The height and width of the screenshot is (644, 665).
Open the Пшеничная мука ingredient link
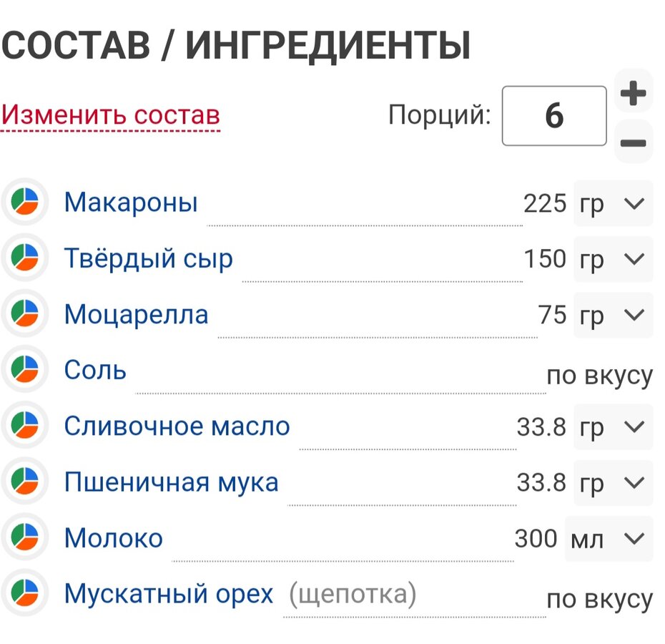172,482
